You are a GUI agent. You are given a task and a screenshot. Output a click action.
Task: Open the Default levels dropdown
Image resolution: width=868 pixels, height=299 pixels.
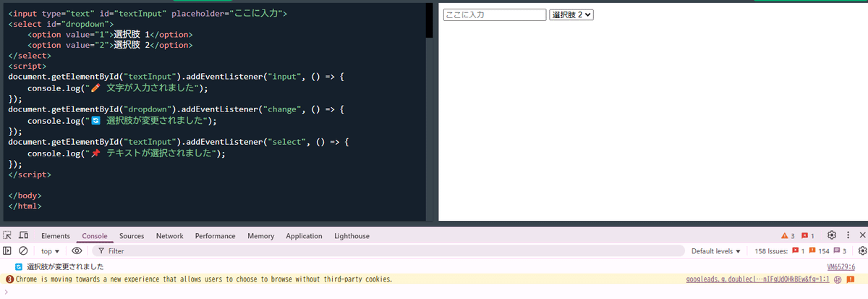pyautogui.click(x=716, y=251)
